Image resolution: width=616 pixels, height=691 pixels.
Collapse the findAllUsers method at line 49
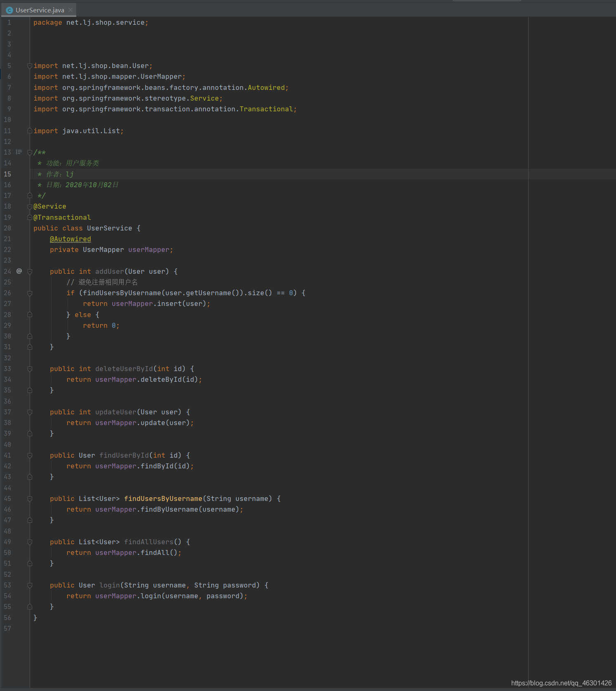pos(30,542)
